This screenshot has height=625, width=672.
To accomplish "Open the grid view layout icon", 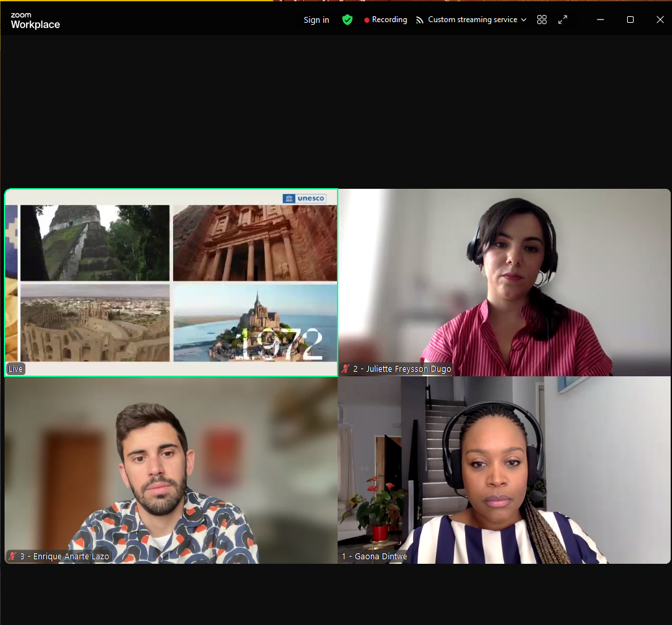I will click(542, 20).
